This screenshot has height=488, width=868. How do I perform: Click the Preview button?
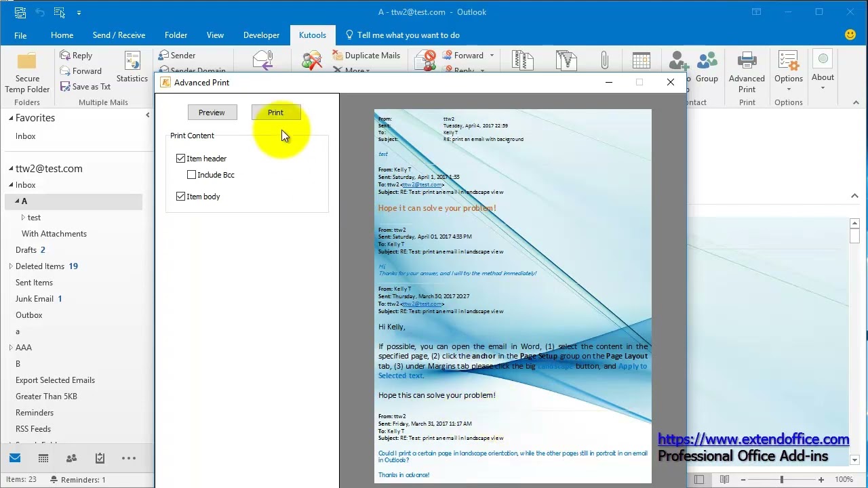(x=212, y=113)
